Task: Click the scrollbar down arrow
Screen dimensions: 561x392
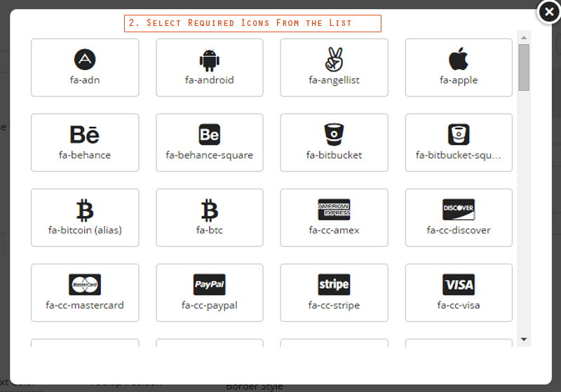Action: click(524, 339)
